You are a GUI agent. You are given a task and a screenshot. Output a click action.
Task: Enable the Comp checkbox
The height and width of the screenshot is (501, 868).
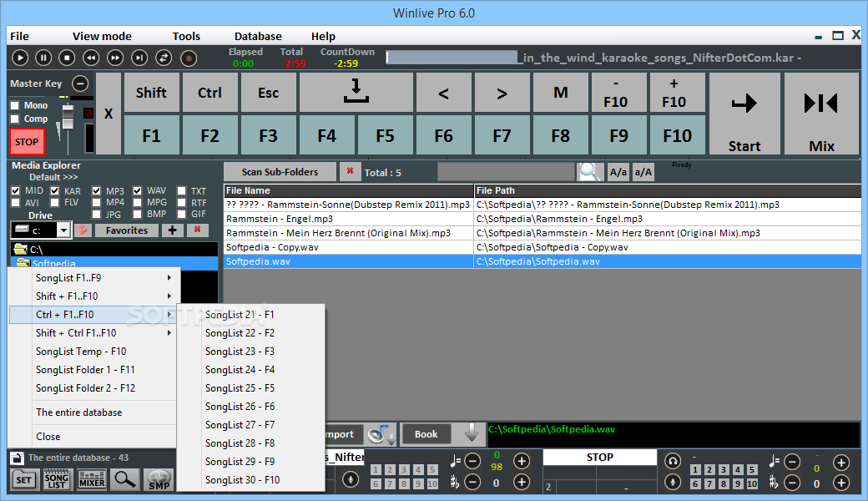tap(15, 119)
